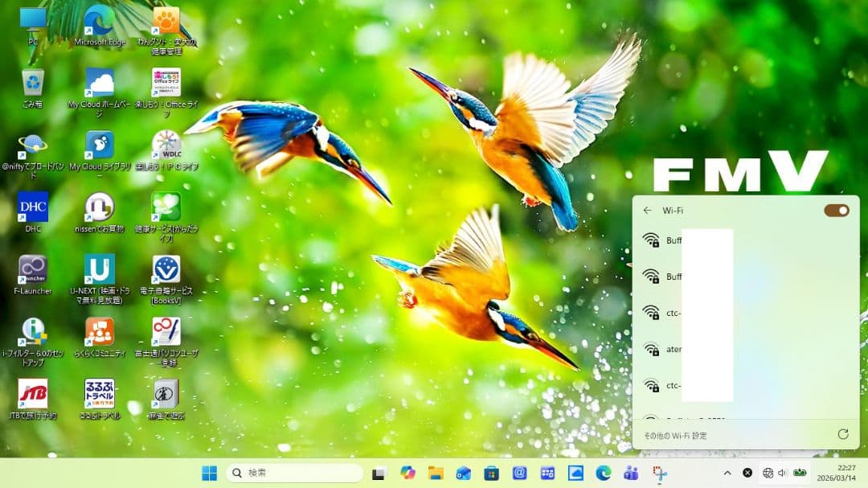Turn off the Wi-Fi toggle switch

pos(836,210)
